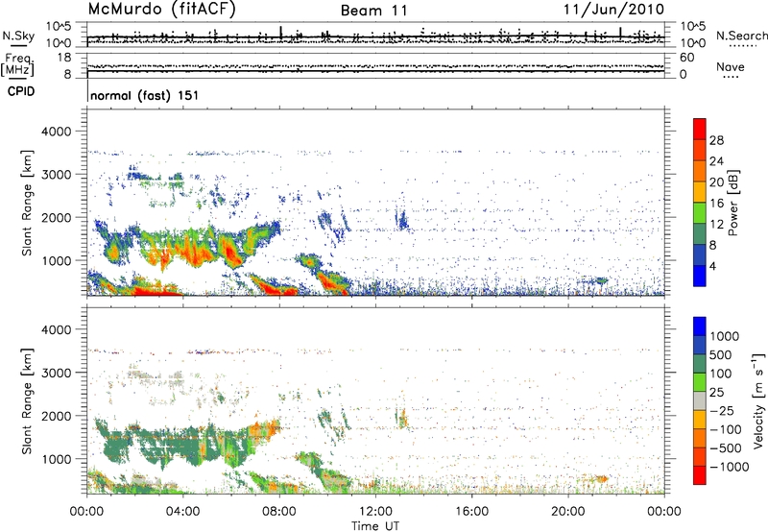Click the 'McMurdo (fitACF)' title text
Viewport: 768px width, 532px height.
[161, 10]
